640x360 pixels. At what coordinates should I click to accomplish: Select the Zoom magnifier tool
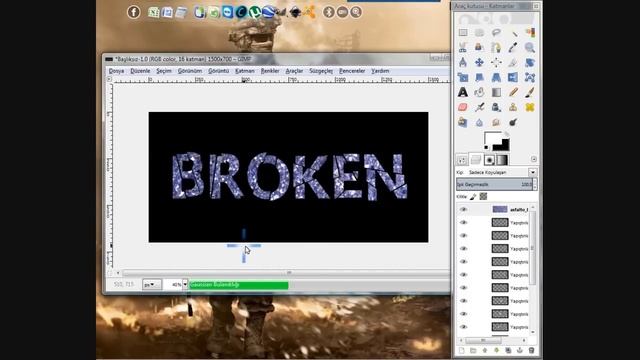[x=530, y=47]
